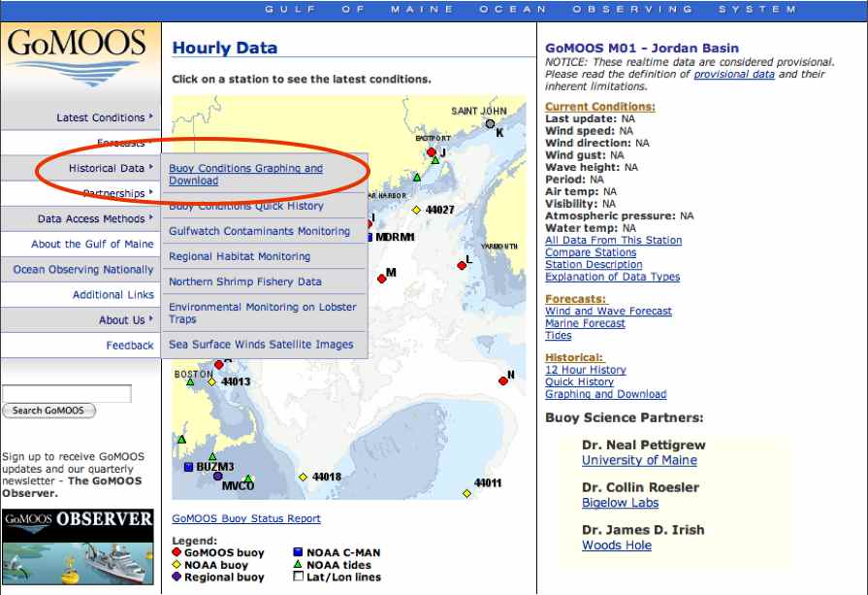Open the GoMOOS Observer newsletter image
Image resolution: width=868 pixels, height=595 pixels.
[x=78, y=546]
